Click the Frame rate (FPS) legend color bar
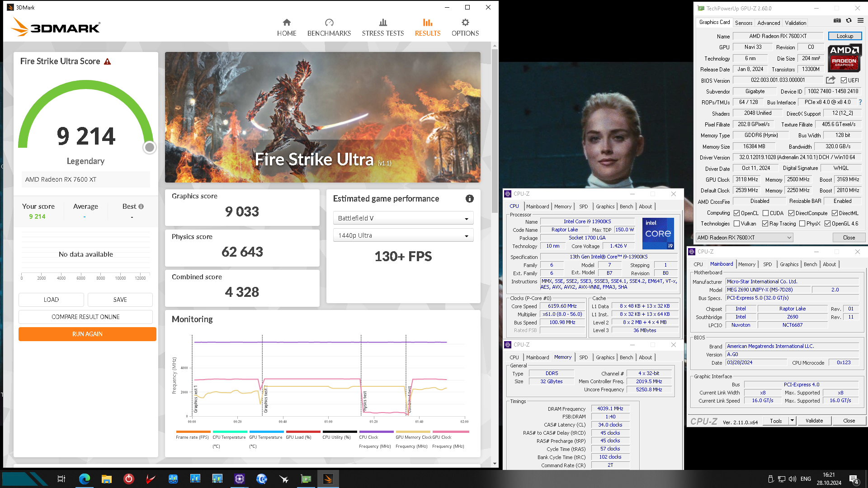Screen dimensions: 868x488 [193, 432]
